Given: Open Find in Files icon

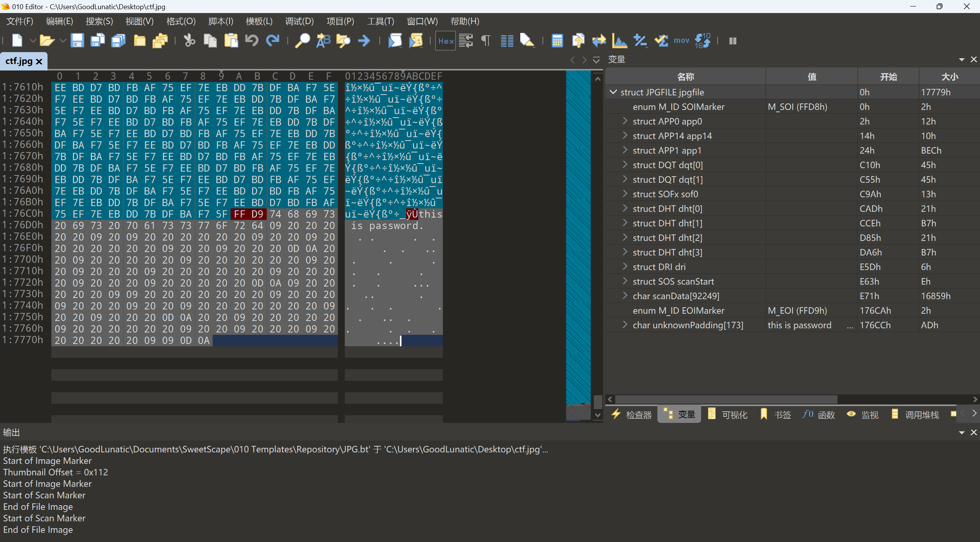Looking at the screenshot, I should tap(343, 41).
